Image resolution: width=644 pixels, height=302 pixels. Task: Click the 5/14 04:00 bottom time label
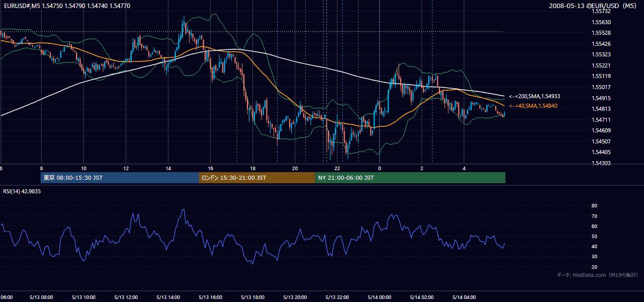465,297
